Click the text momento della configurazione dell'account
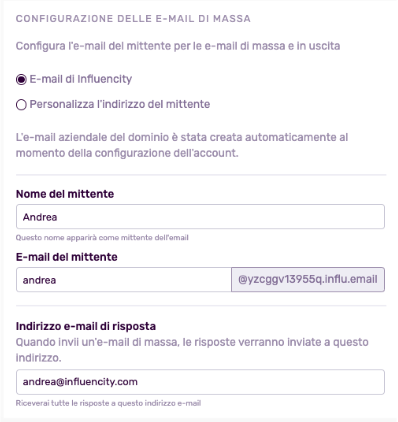 [127, 153]
